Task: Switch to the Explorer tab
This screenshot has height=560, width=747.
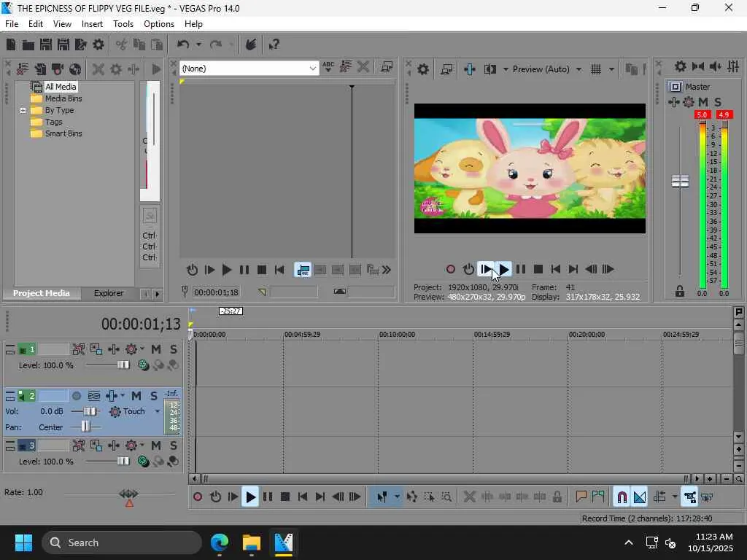Action: (x=108, y=293)
